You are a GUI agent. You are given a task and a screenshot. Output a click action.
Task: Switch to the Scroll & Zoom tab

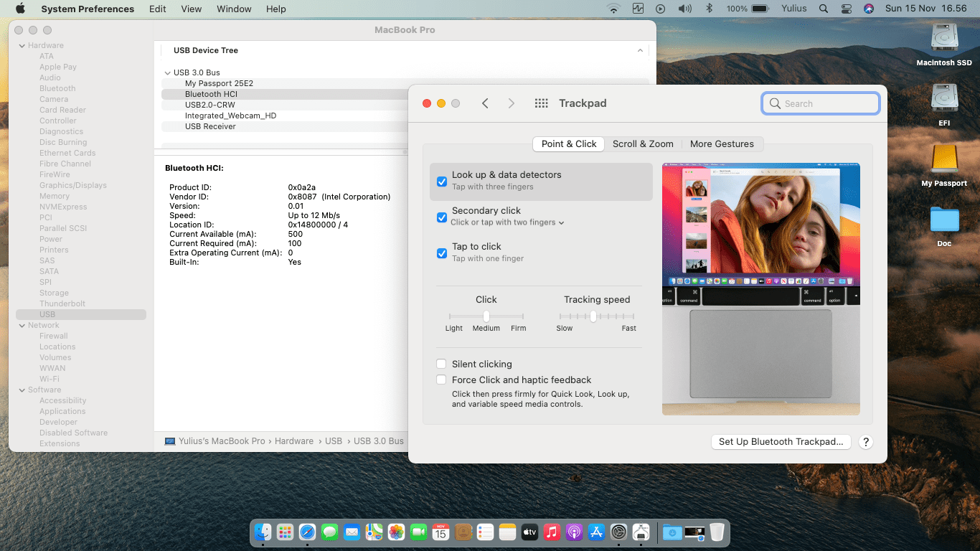point(643,144)
